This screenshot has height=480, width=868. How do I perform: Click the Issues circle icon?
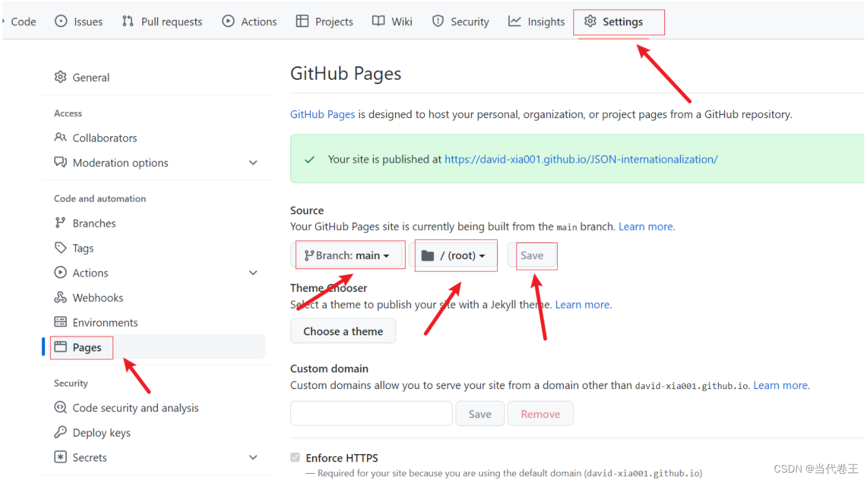[61, 22]
